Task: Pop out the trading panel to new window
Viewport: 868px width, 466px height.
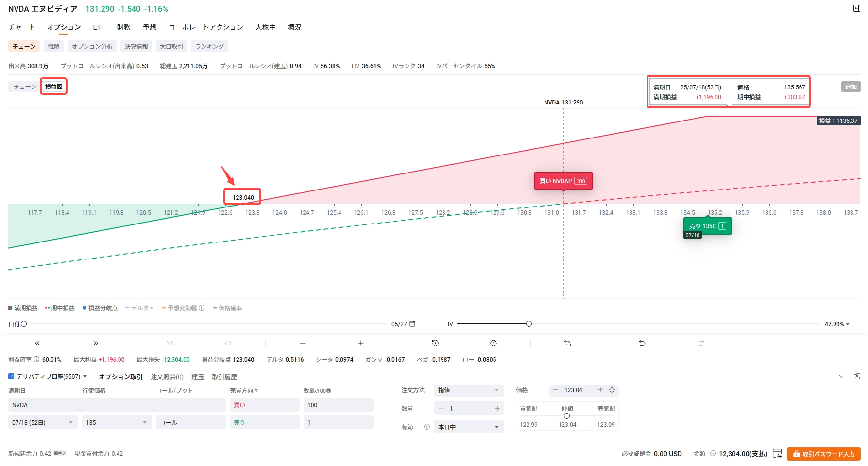Action: coord(857,376)
